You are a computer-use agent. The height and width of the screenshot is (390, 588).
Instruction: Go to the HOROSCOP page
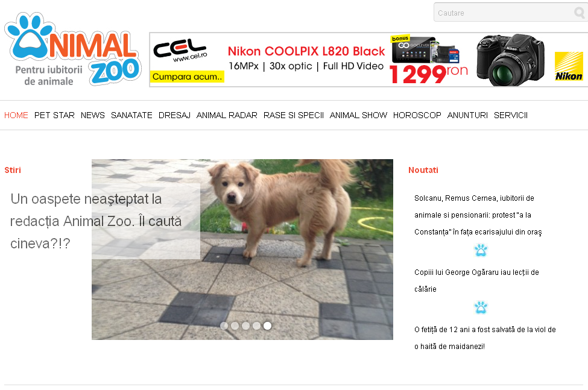click(417, 115)
